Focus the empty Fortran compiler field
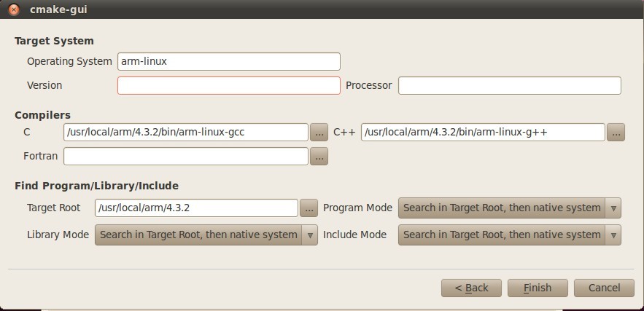 tap(186, 157)
